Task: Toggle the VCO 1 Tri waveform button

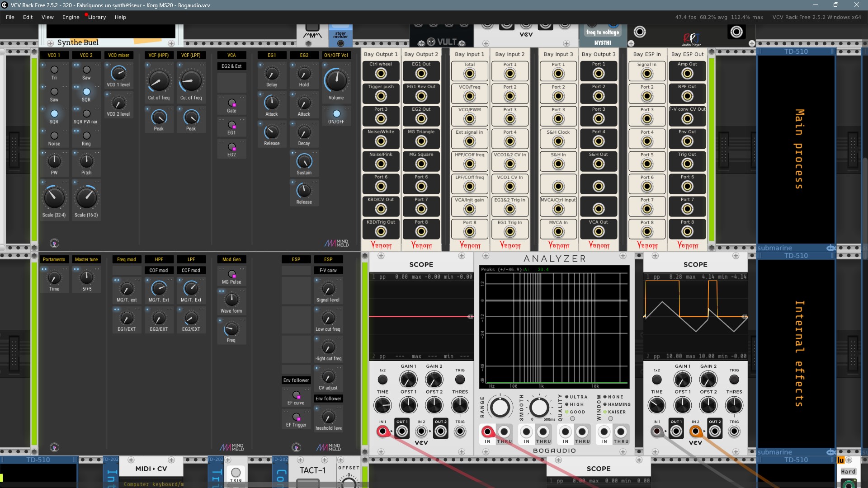Action: (54, 70)
